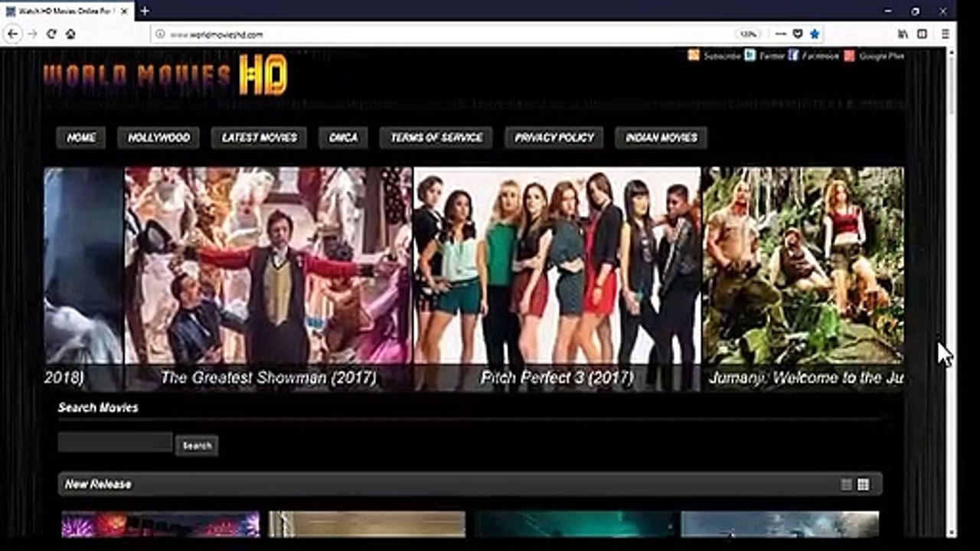Open the PRIVACY POLICY menu item
This screenshot has height=551, width=980.
point(554,138)
